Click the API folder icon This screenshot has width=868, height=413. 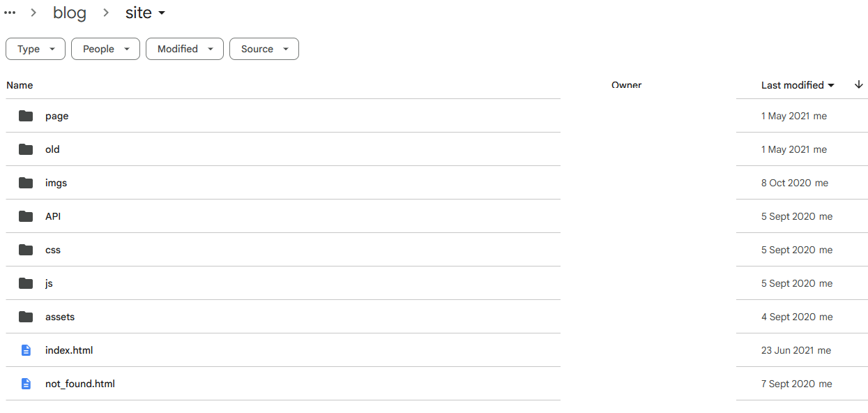click(26, 216)
